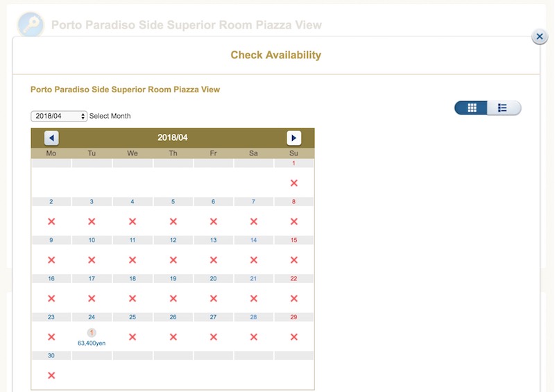
Task: Click the unavailable mark on April 6
Action: click(x=214, y=222)
